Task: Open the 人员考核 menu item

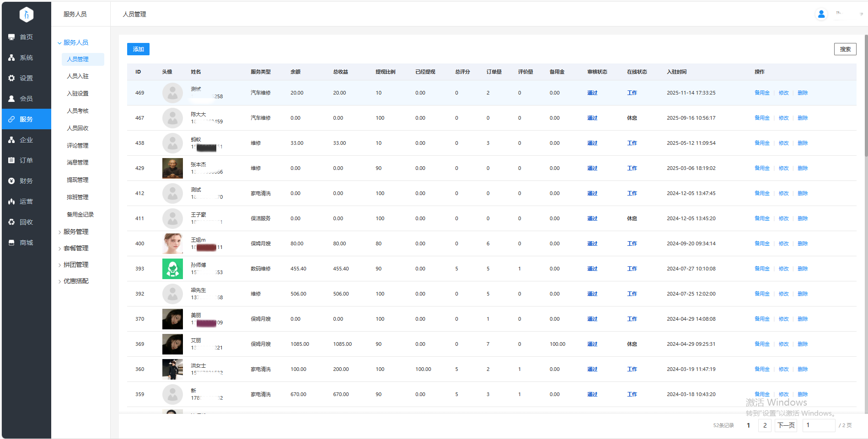Action: (x=77, y=111)
